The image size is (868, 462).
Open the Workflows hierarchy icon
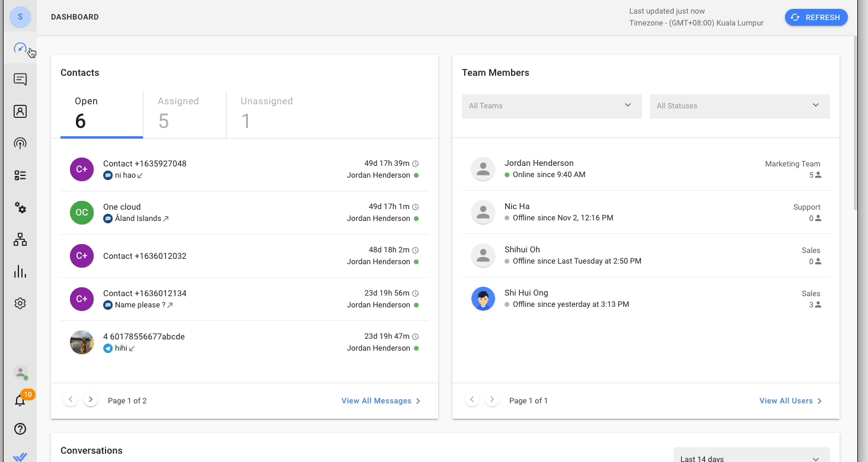point(20,239)
